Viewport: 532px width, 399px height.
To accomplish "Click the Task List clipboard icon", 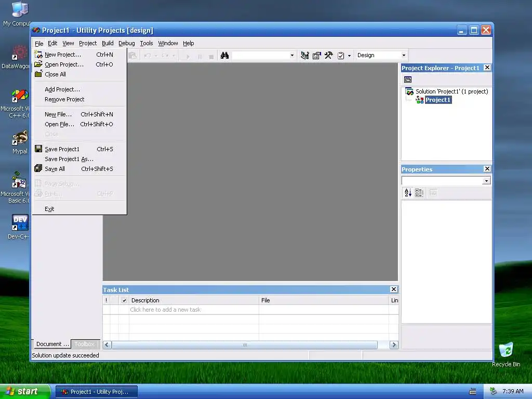I will point(341,55).
